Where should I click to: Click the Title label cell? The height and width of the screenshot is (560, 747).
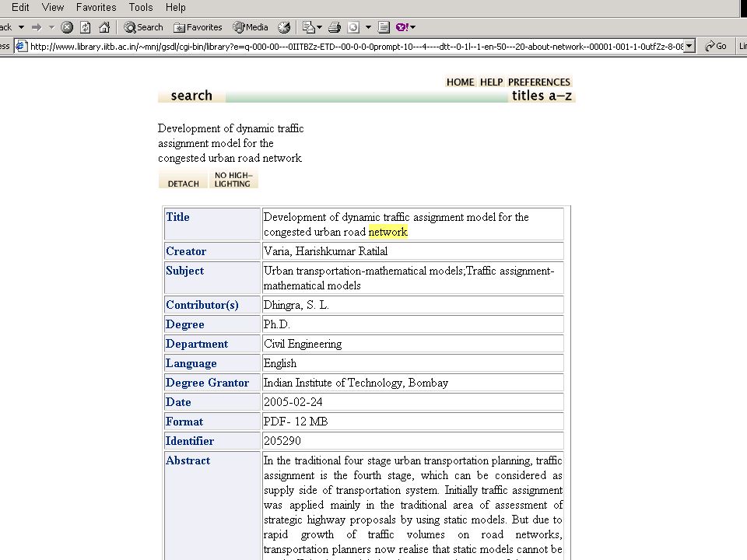tap(212, 224)
